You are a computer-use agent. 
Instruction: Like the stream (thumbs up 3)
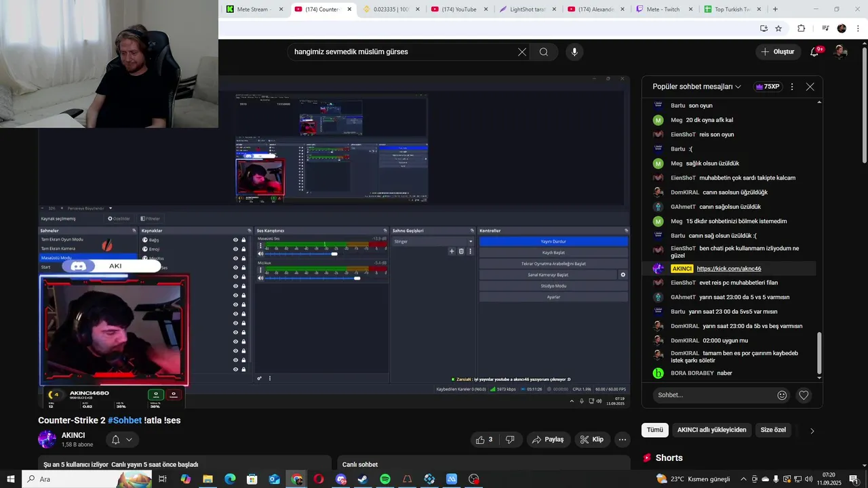(x=484, y=439)
